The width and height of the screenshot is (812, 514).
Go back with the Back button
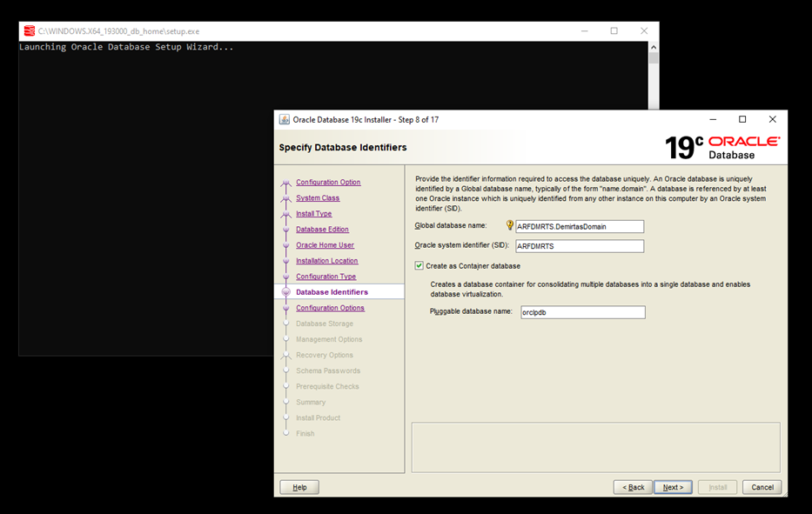click(x=633, y=487)
